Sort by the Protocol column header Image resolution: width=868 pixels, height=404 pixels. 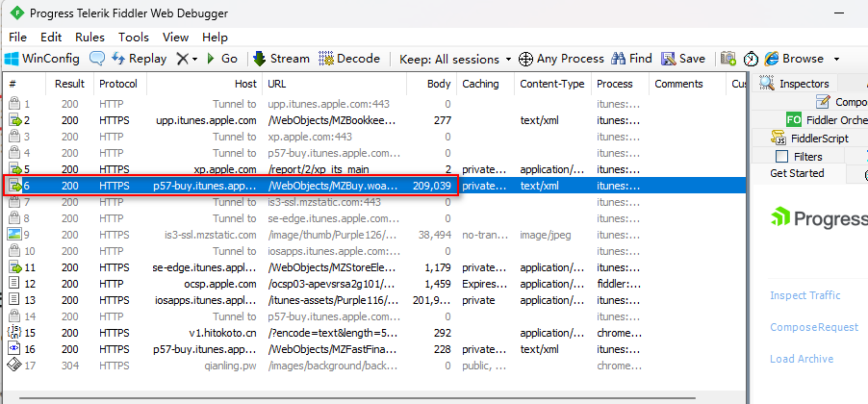click(x=118, y=84)
